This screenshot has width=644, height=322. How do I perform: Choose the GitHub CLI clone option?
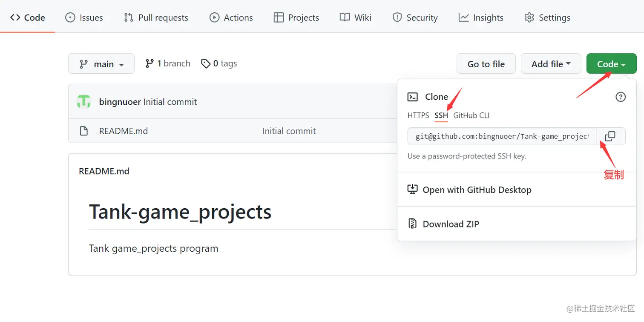pos(471,115)
